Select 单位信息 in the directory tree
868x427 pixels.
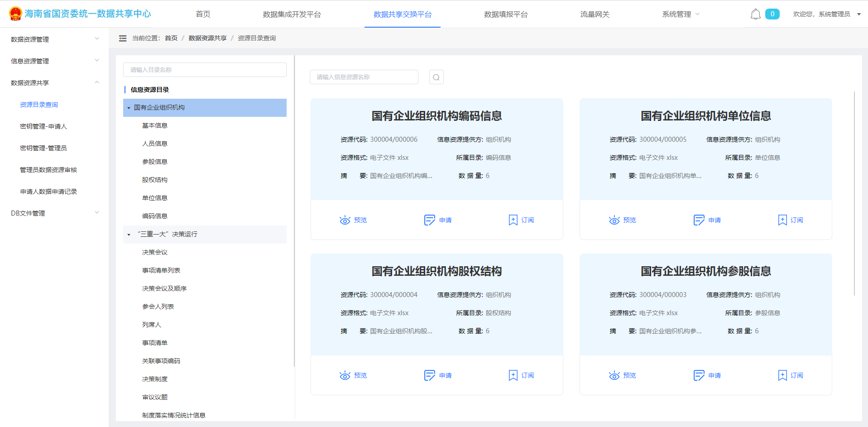pyautogui.click(x=155, y=198)
